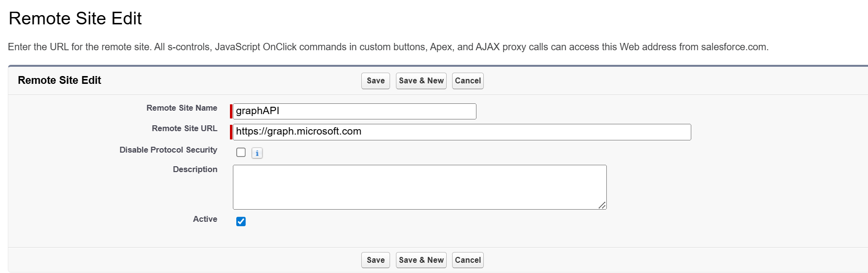Click the Active label text

[205, 219]
